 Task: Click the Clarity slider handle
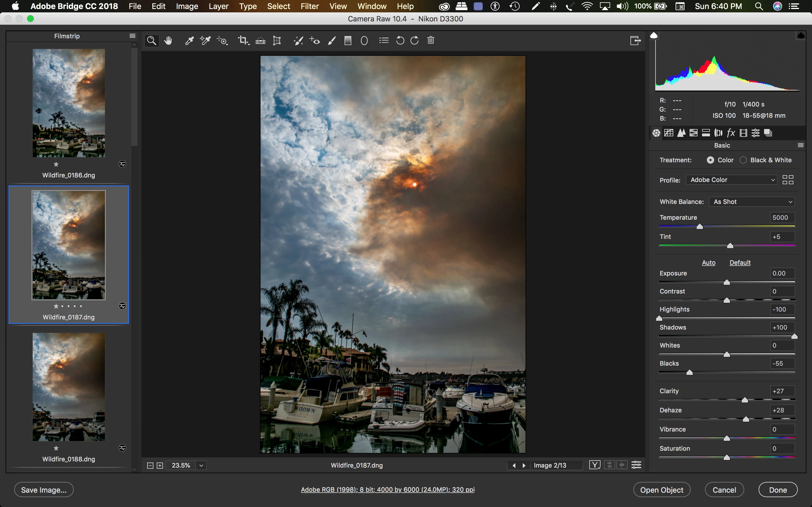[745, 400]
